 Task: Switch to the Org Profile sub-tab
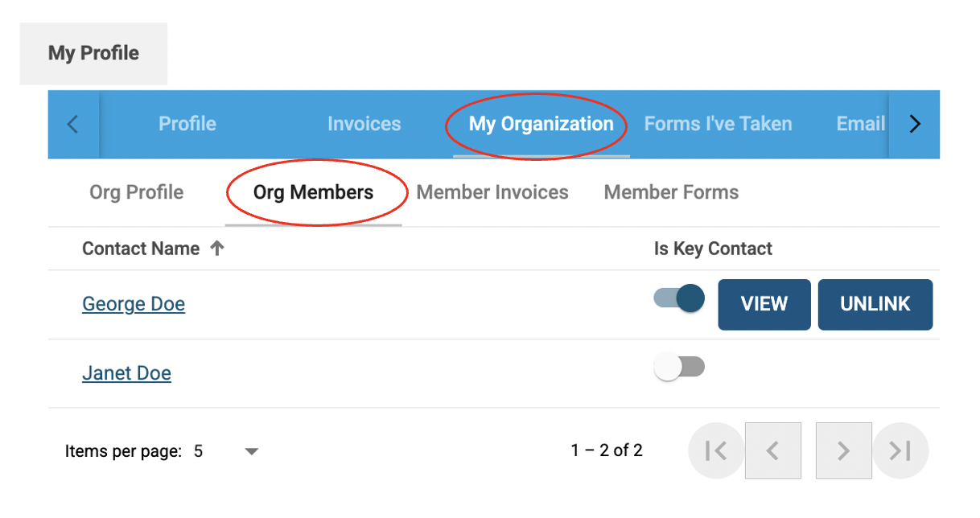click(x=137, y=192)
